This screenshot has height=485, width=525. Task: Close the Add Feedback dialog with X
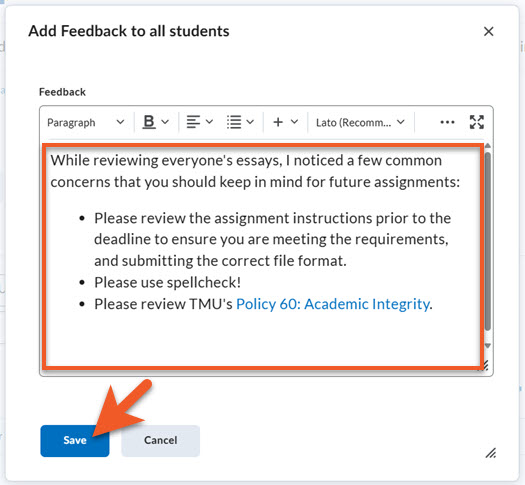pyautogui.click(x=489, y=31)
